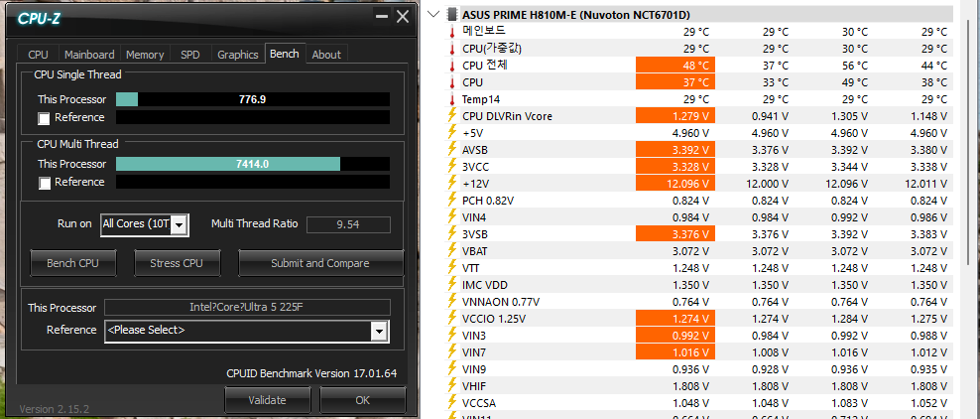Click the lightning bolt icon next to +12V
Image resolution: width=980 pixels, height=419 pixels.
click(451, 184)
